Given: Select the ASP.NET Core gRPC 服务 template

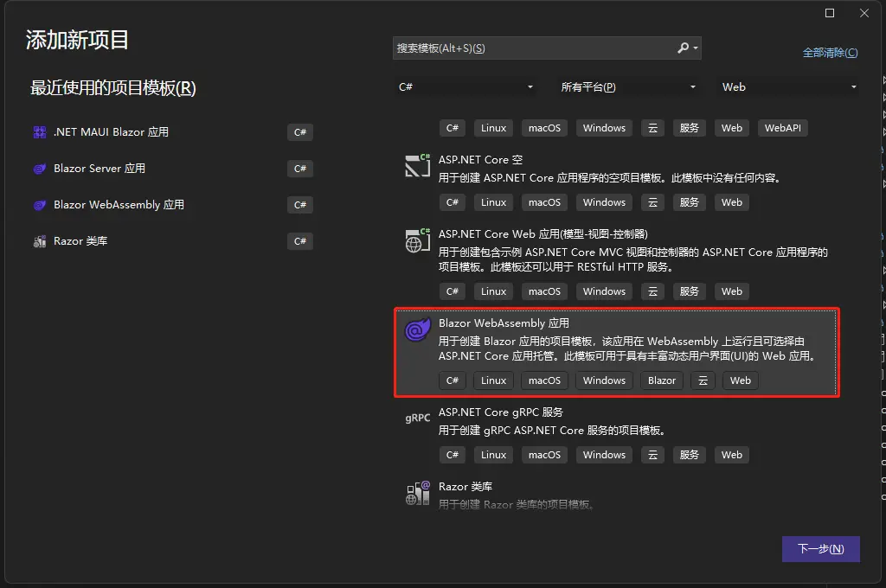Looking at the screenshot, I should pos(501,412).
